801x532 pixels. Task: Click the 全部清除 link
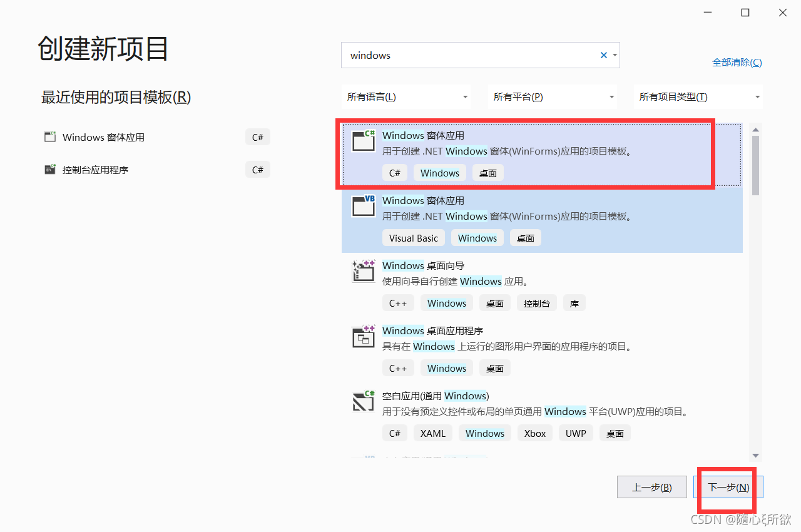coord(737,63)
